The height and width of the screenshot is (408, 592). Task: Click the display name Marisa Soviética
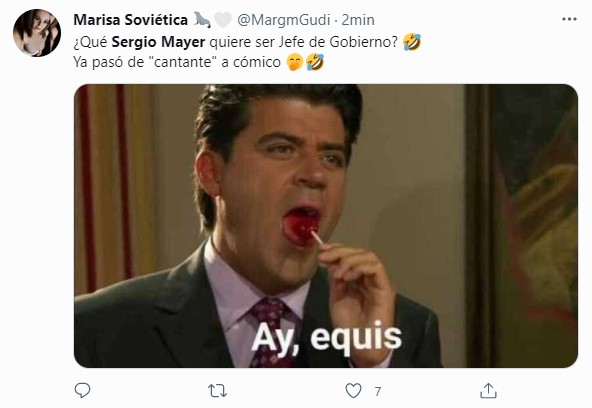tap(130, 20)
